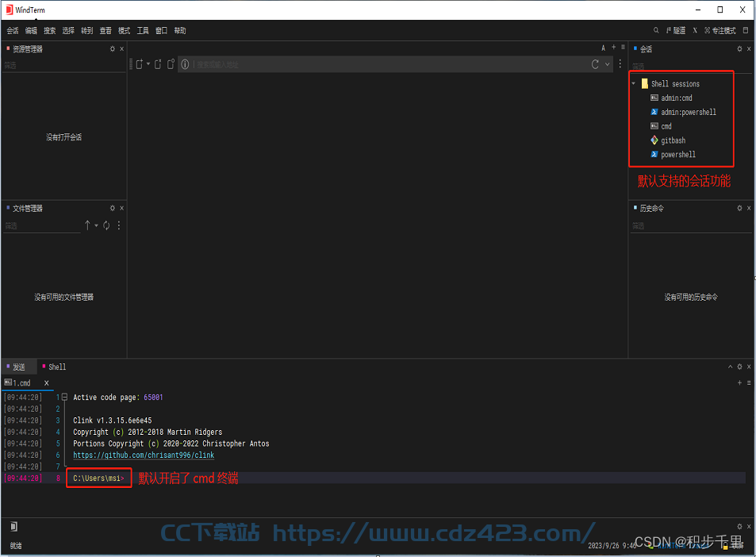Click the 历史命令 filter field
Image resolution: width=756 pixels, height=557 pixels.
click(x=691, y=225)
